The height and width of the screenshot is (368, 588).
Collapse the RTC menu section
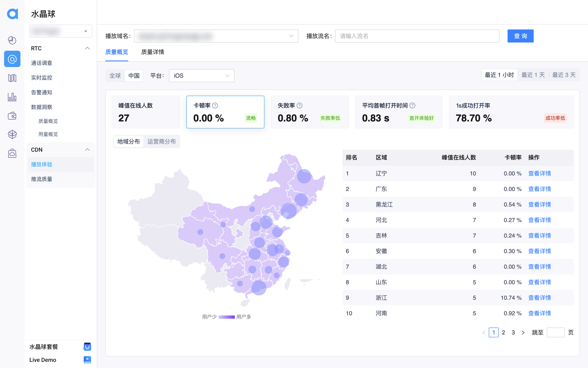pos(87,48)
